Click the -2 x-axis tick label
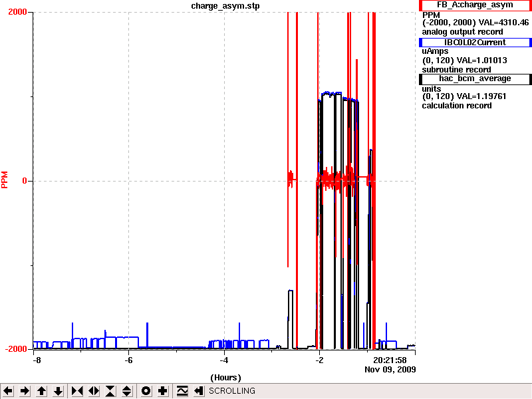 click(319, 360)
